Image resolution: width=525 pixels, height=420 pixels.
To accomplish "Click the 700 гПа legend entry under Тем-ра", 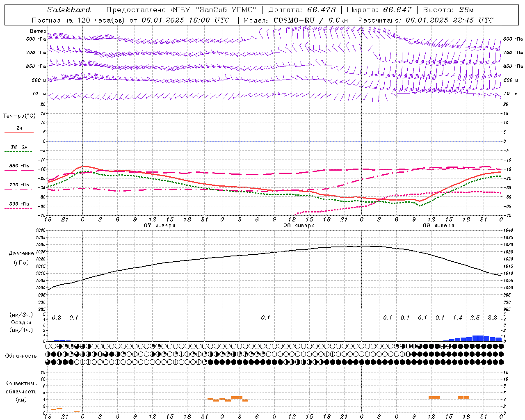I will point(19,185).
